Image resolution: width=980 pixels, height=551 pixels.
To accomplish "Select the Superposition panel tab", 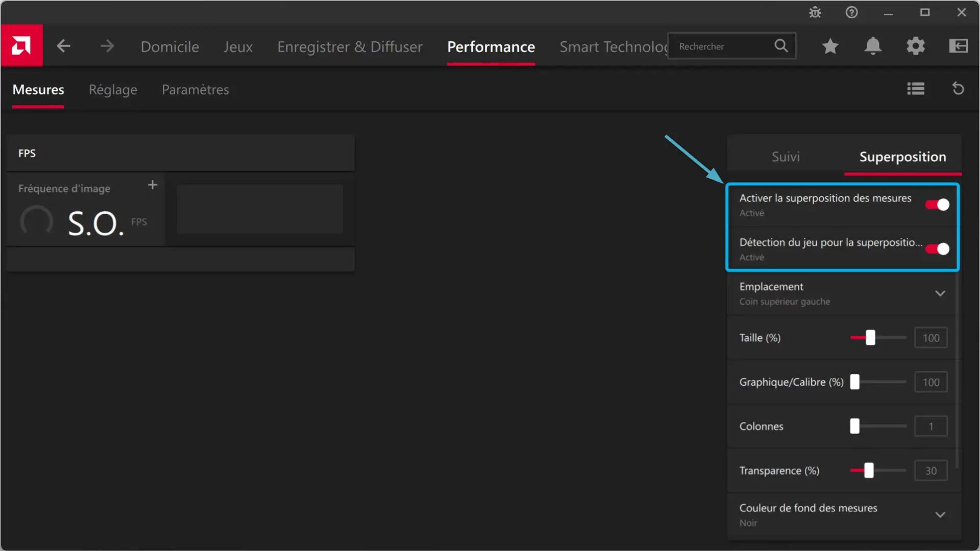I will click(x=902, y=157).
